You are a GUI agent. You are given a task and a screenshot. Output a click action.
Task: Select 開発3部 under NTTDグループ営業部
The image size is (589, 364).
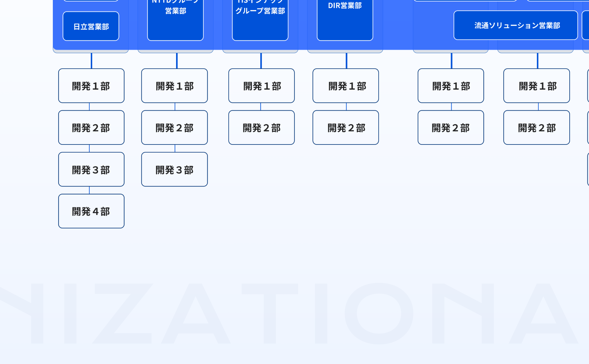[175, 169]
